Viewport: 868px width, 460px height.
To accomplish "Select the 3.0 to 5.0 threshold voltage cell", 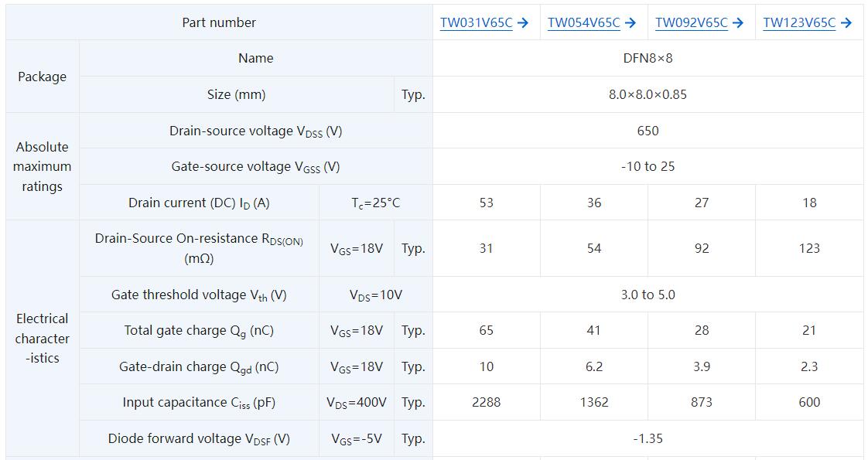I will [x=648, y=295].
